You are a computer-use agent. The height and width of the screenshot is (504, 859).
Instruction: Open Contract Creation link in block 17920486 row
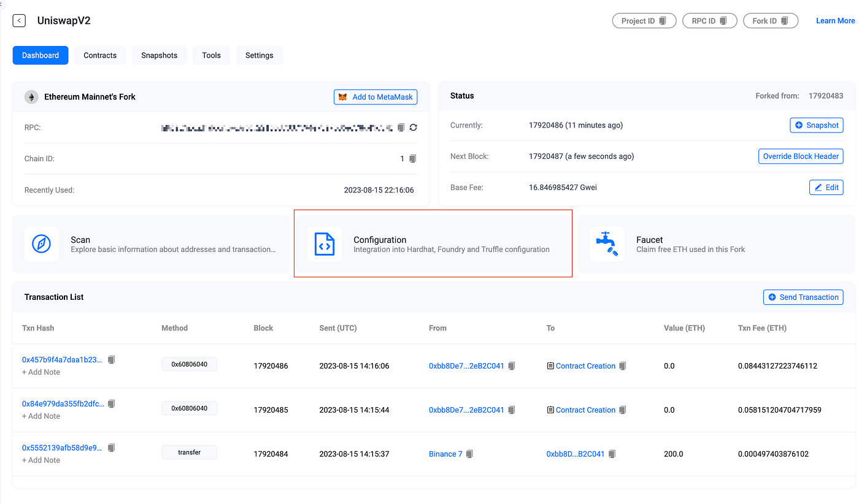point(585,366)
